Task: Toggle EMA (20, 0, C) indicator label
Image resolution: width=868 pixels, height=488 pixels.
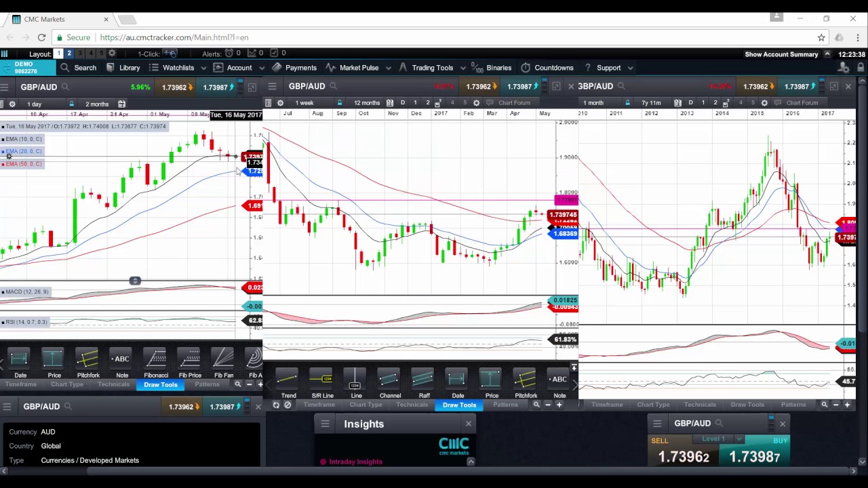Action: coord(24,151)
